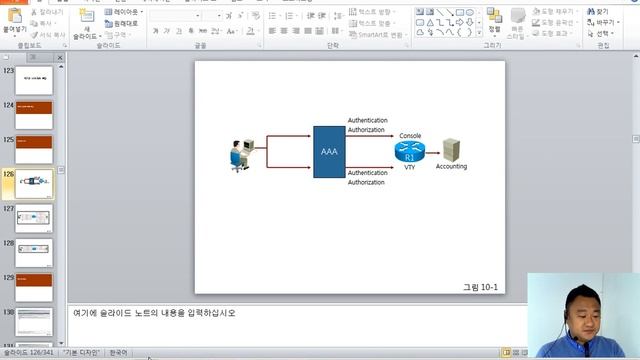640x360 pixels.
Task: Click Shape Outline (도형 윤곽선) button
Action: click(x=554, y=22)
